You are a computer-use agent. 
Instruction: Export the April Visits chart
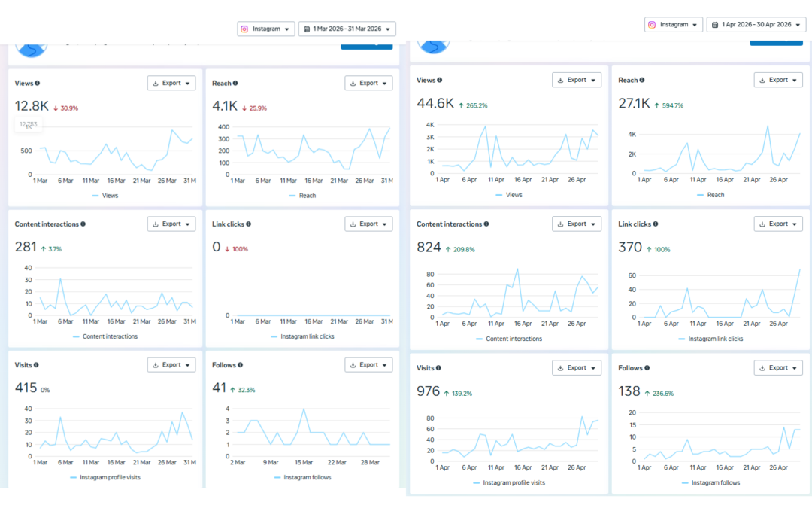(577, 367)
